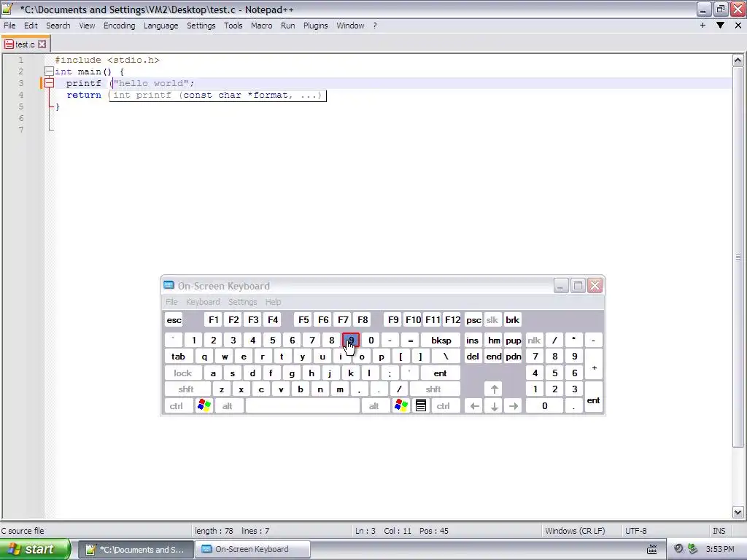Toggle the right shft key
747x560 pixels.
[x=433, y=389]
